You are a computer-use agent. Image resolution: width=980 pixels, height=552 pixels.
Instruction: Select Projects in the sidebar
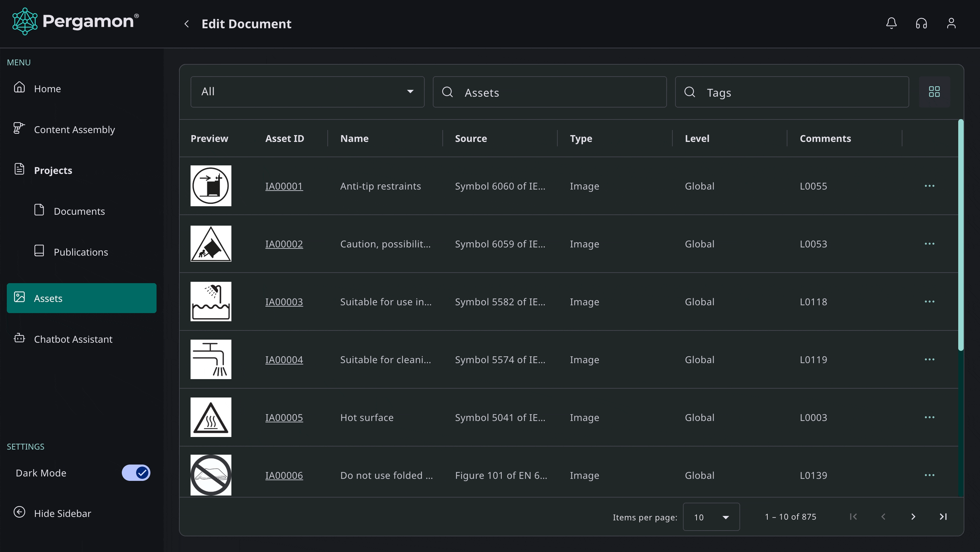tap(81, 171)
